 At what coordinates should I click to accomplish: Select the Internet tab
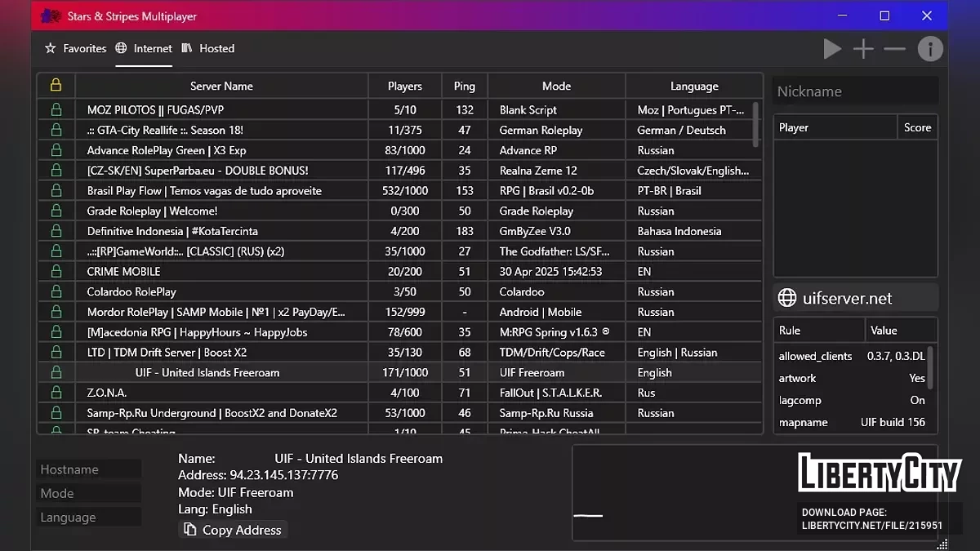click(145, 49)
